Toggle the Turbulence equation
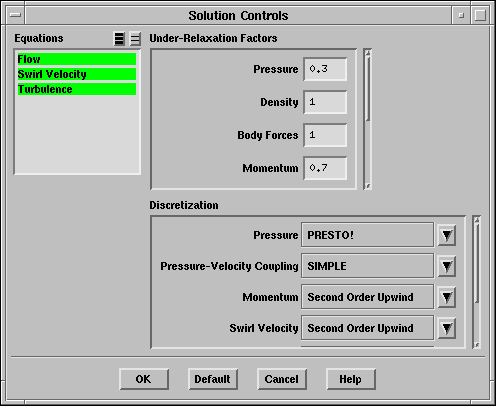The height and width of the screenshot is (406, 496). [x=77, y=89]
